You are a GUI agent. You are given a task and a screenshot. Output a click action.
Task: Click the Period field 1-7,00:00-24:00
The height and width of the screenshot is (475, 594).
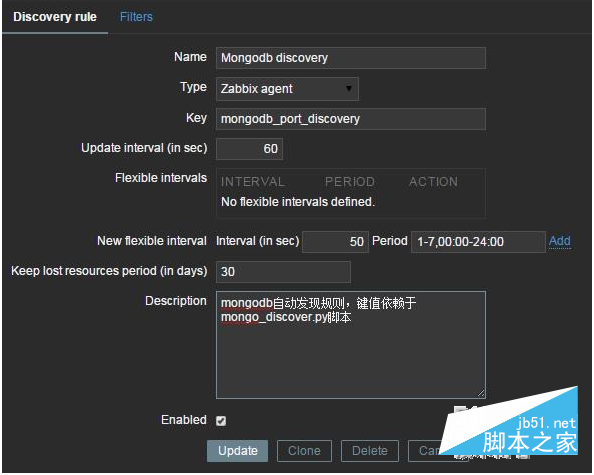478,242
